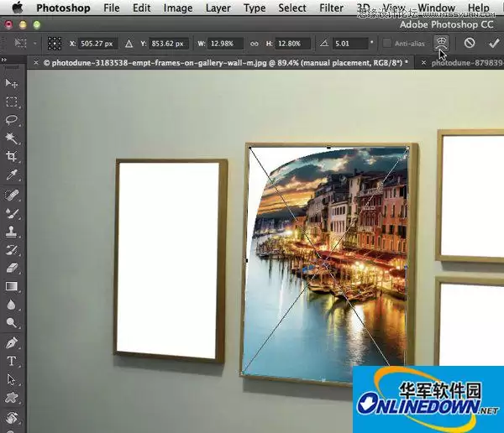Viewport: 504px width, 433px height.
Task: Select the Eyedropper tool
Action: coord(11,175)
